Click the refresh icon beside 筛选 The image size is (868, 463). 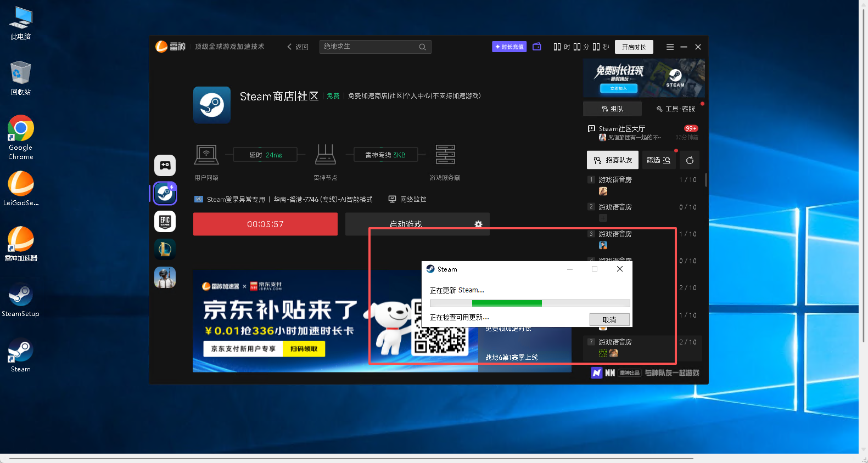tap(690, 160)
